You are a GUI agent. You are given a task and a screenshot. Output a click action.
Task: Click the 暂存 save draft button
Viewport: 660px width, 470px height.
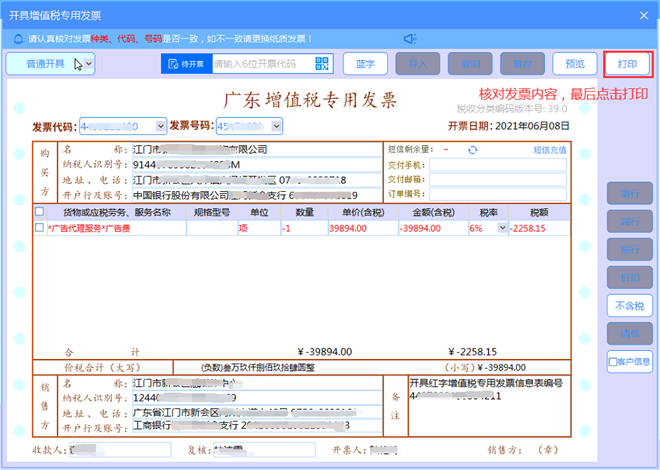522,64
